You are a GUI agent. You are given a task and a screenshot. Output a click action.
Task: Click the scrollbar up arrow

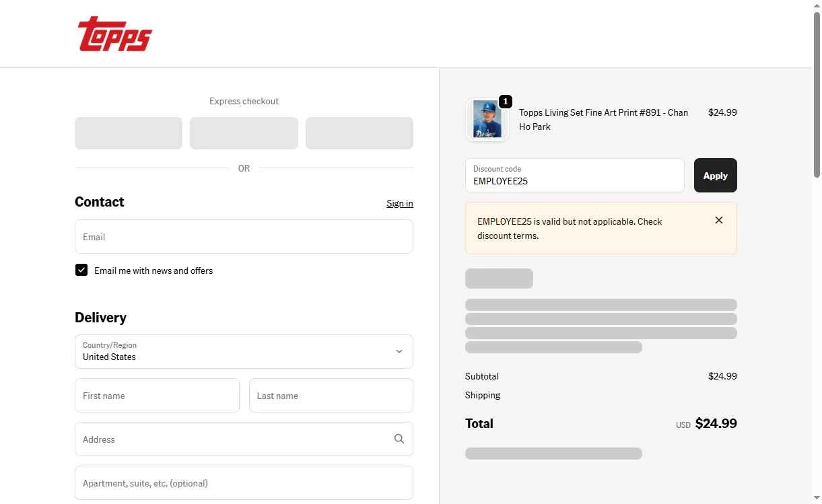point(817,5)
